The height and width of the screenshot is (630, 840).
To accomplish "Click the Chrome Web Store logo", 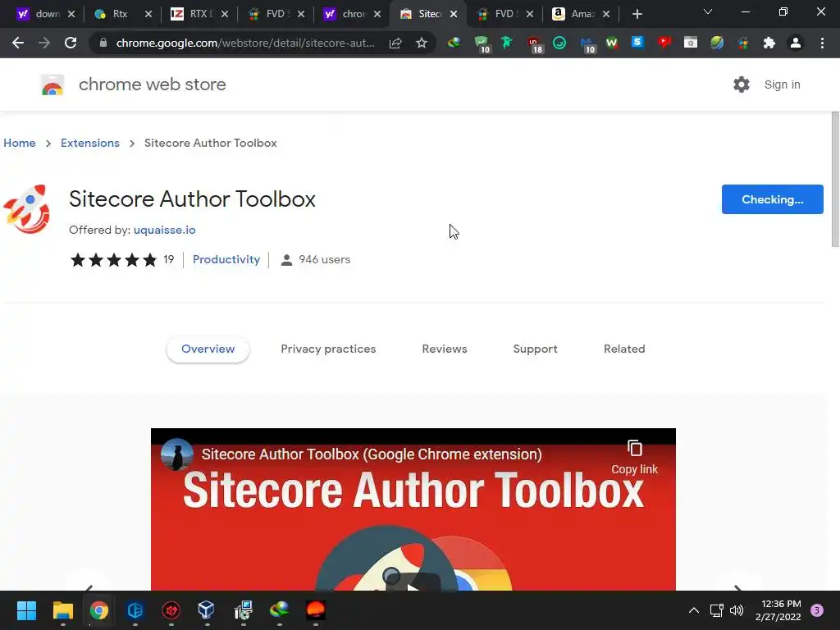I will tap(52, 84).
